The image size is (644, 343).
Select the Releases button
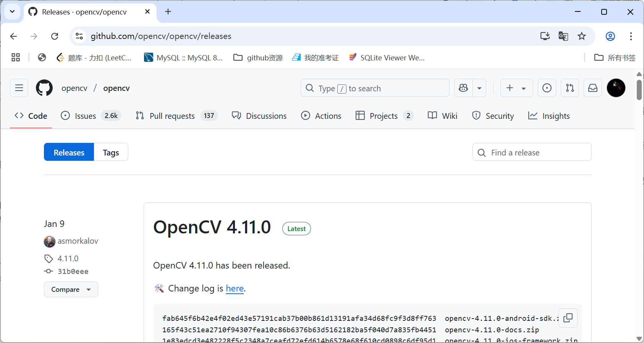69,152
